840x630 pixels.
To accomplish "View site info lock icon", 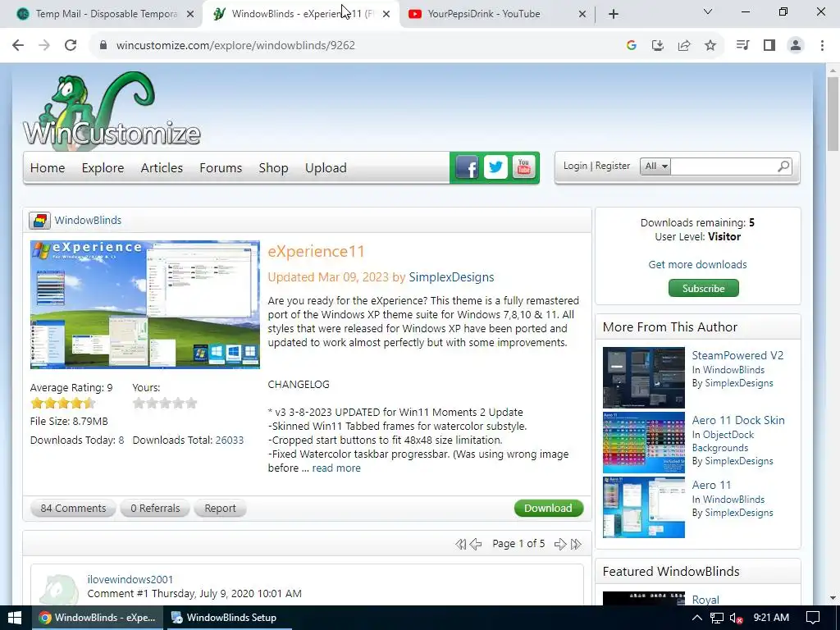I will click(103, 45).
